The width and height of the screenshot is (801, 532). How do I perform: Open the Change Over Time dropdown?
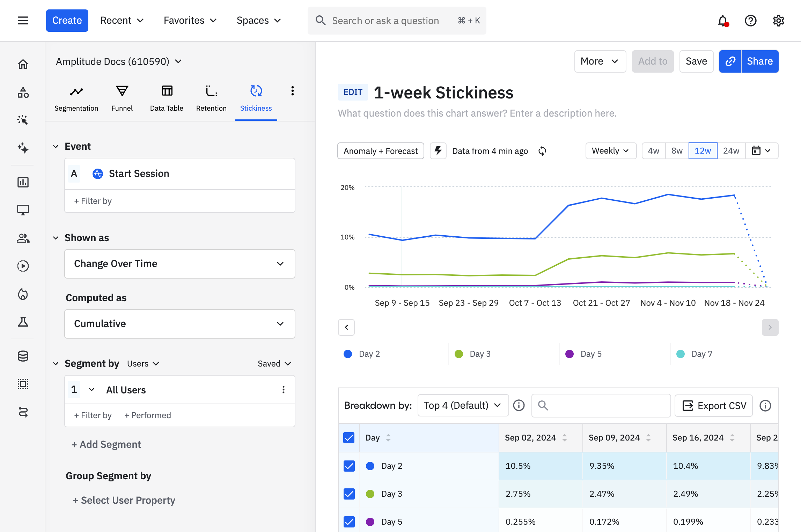point(179,264)
